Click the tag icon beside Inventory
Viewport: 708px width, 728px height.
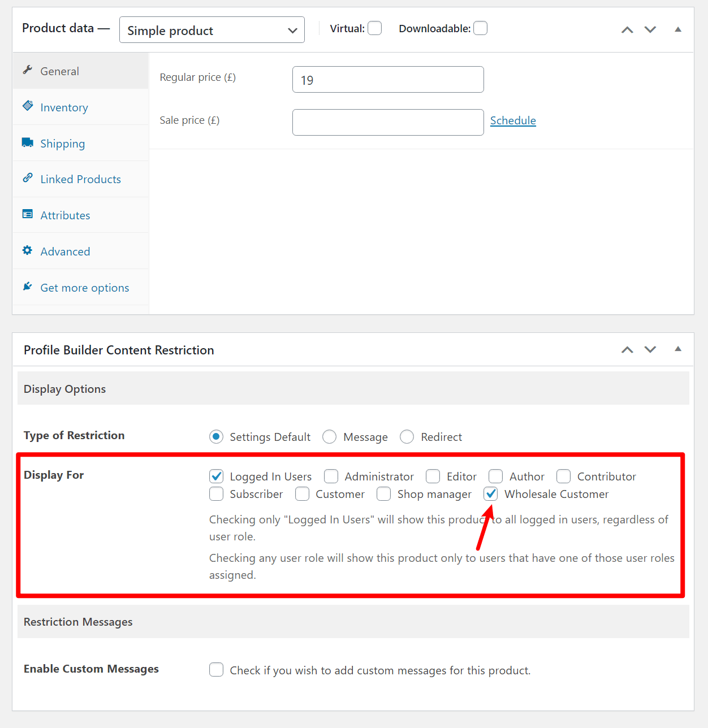click(27, 106)
